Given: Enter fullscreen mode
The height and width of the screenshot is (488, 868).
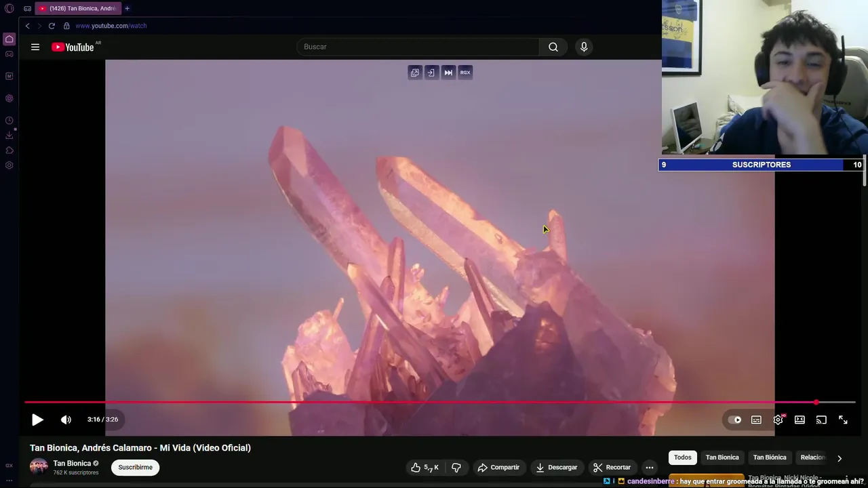Looking at the screenshot, I should click(843, 420).
